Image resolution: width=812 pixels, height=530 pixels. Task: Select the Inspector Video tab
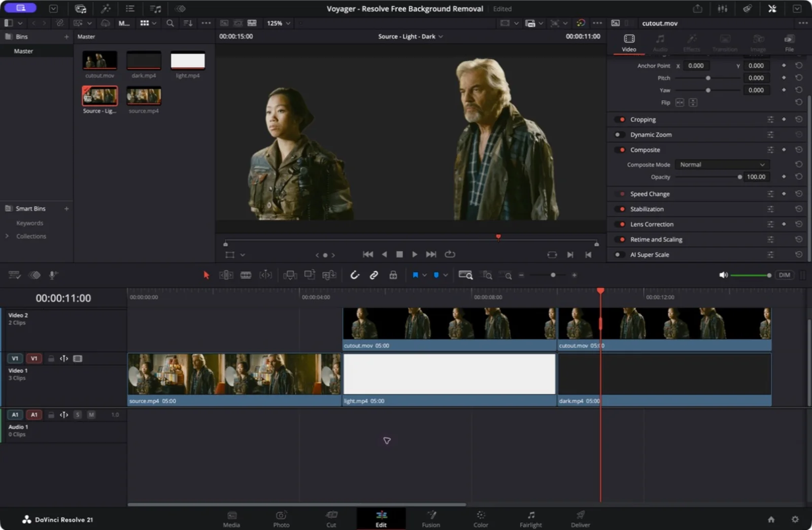click(629, 43)
